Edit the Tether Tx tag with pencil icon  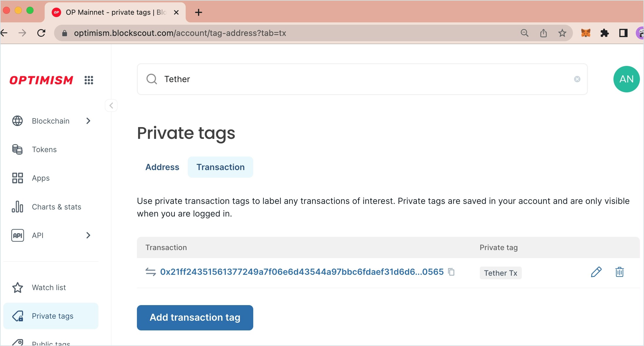point(596,272)
